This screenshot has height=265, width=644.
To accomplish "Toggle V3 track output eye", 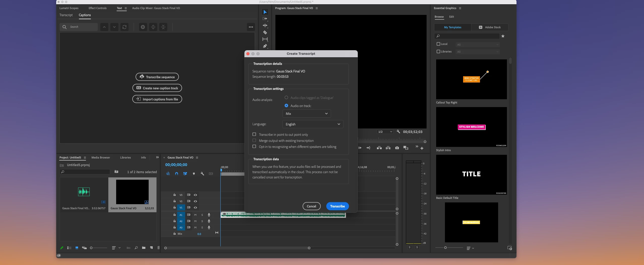I will coord(195,195).
